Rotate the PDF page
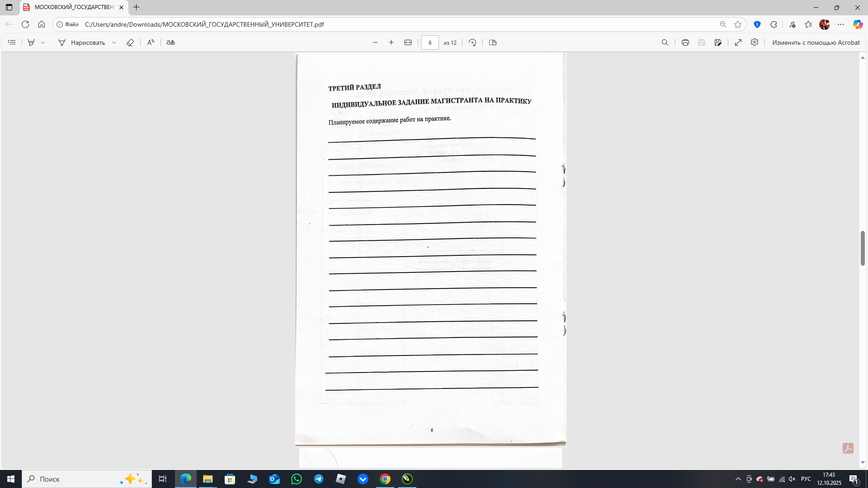The height and width of the screenshot is (488, 868). click(472, 42)
